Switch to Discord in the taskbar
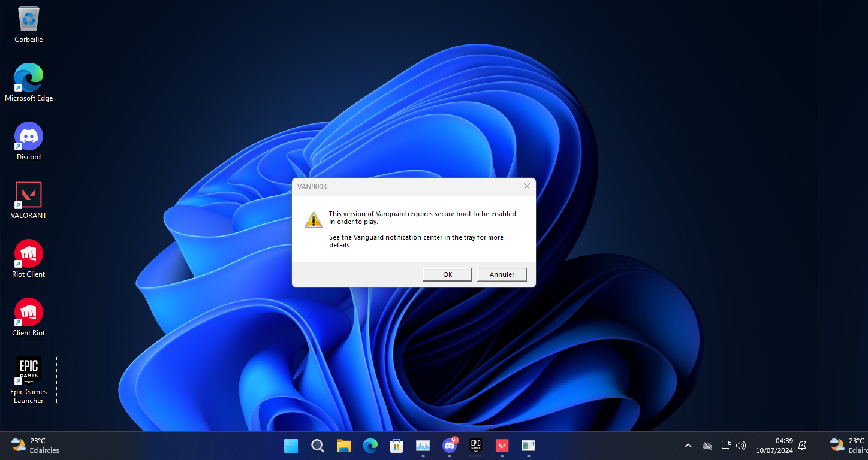This screenshot has width=868, height=460. point(449,446)
